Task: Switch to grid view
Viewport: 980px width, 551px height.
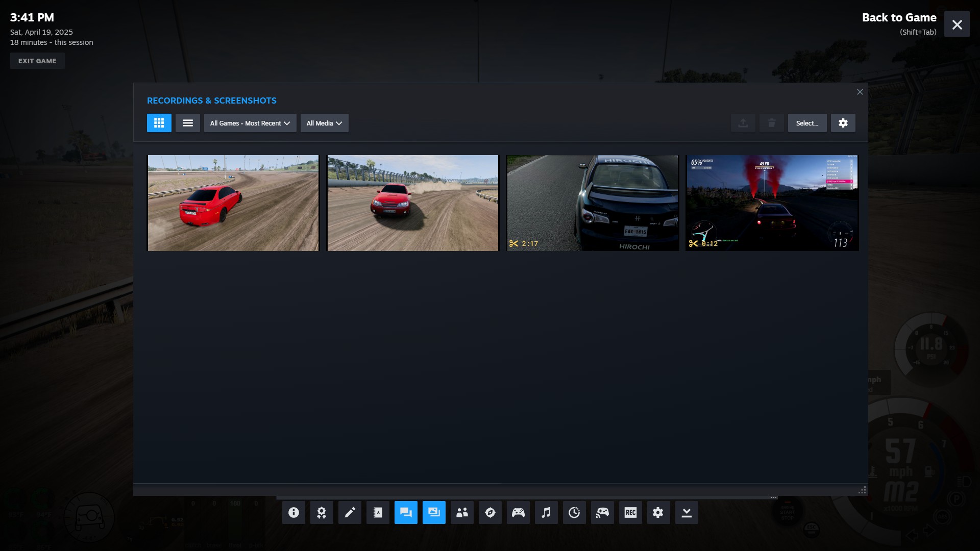Action: [x=159, y=123]
